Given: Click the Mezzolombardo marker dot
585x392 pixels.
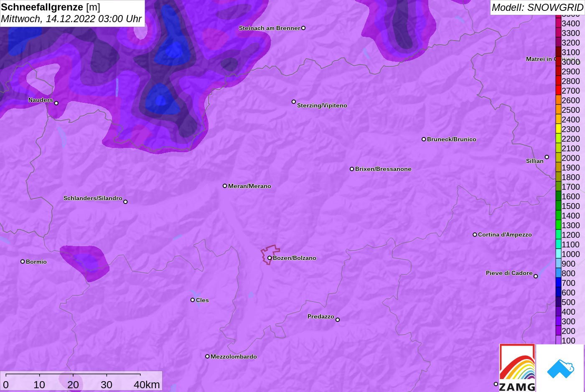Looking at the screenshot, I should pos(207,356).
